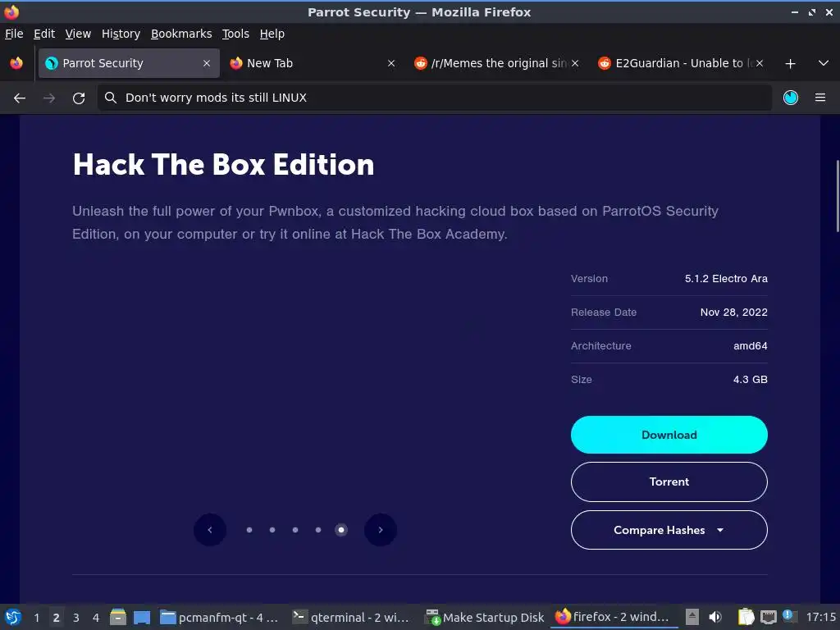The image size is (840, 630).
Task: Switch to workspace 4
Action: pyautogui.click(x=96, y=618)
